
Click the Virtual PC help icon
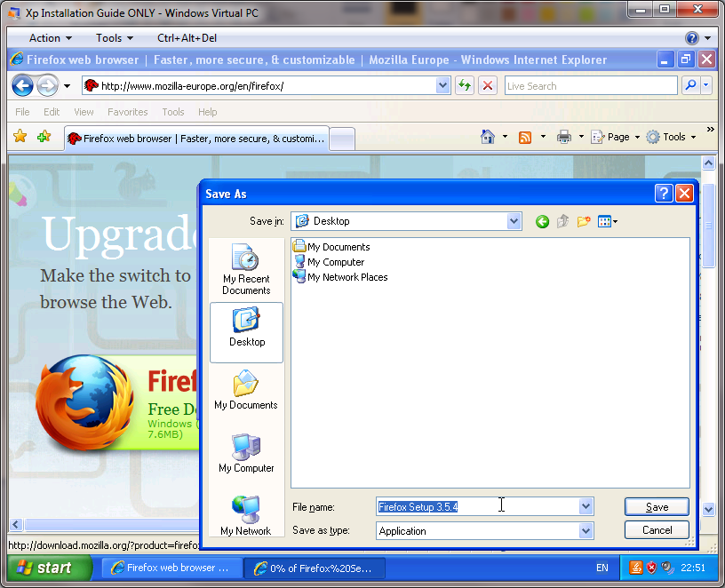(692, 38)
